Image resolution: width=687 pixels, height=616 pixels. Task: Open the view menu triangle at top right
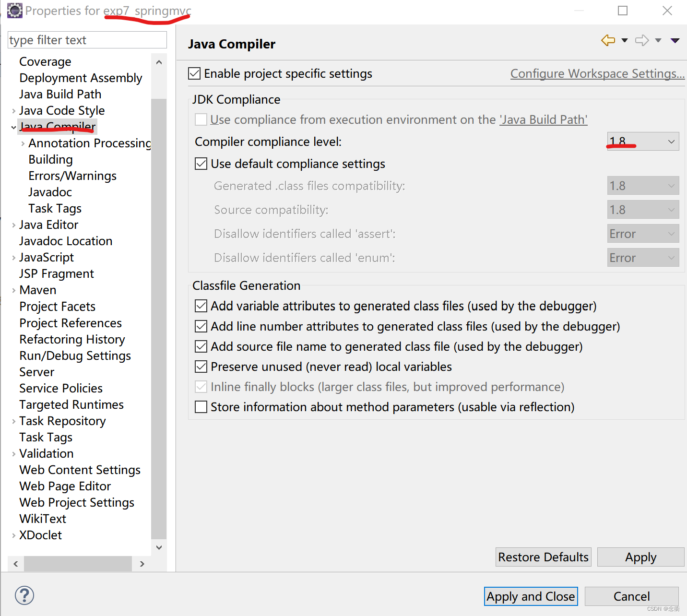[675, 40]
